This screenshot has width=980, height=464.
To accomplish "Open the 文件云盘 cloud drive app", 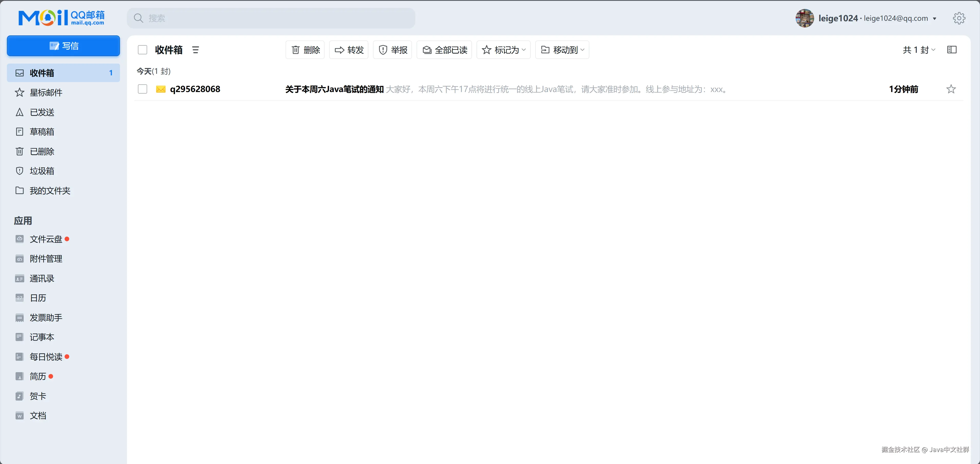I will [x=46, y=239].
